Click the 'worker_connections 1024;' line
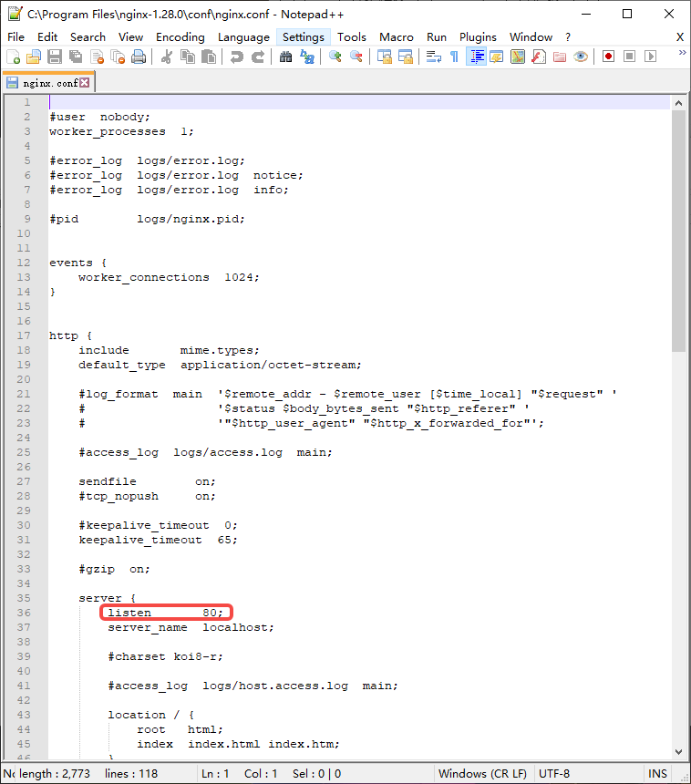The height and width of the screenshot is (784, 691). tap(169, 277)
